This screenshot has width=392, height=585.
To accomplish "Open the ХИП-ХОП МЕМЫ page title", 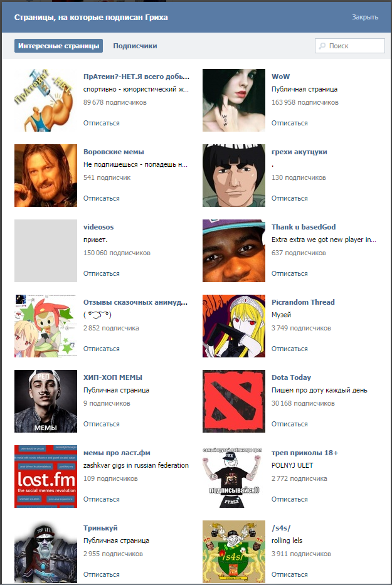I will tap(113, 377).
